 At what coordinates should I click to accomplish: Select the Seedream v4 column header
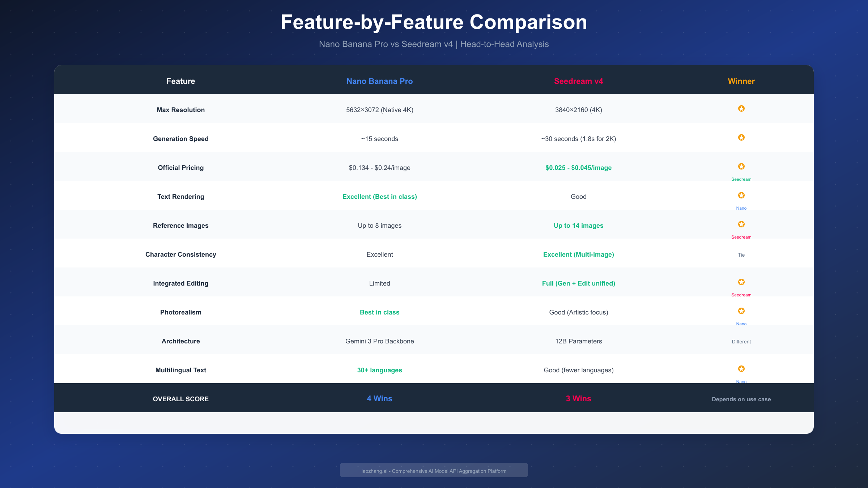click(x=578, y=81)
